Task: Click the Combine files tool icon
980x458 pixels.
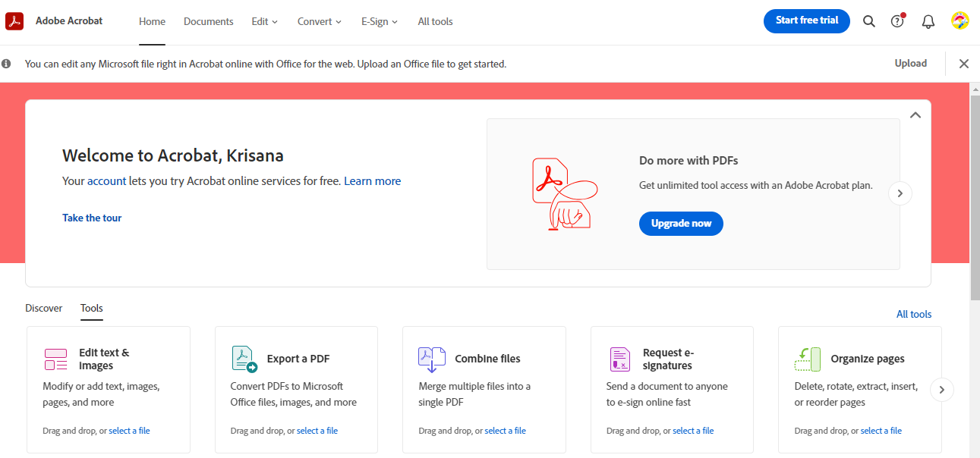Action: pyautogui.click(x=431, y=359)
